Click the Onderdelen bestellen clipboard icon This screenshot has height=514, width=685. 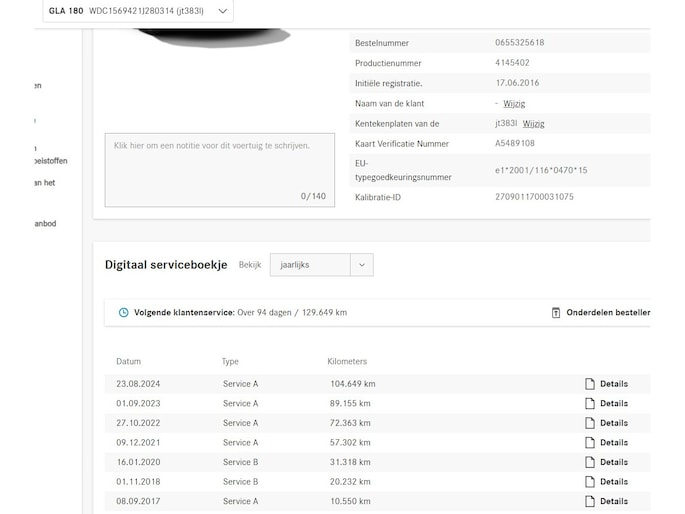pos(556,313)
